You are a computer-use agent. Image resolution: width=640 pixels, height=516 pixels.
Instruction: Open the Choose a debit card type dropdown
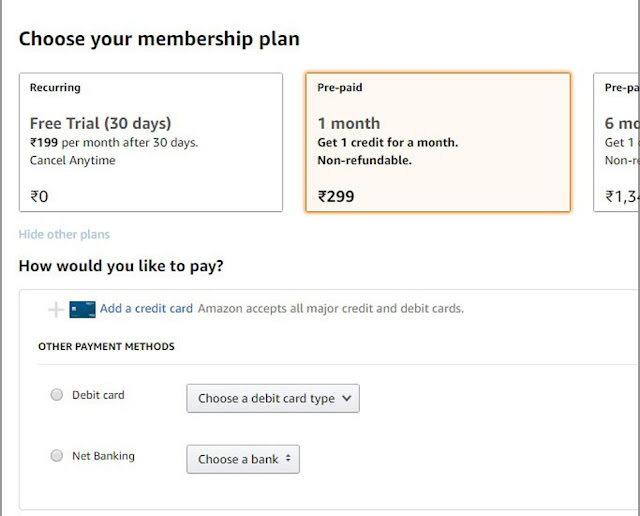click(273, 398)
